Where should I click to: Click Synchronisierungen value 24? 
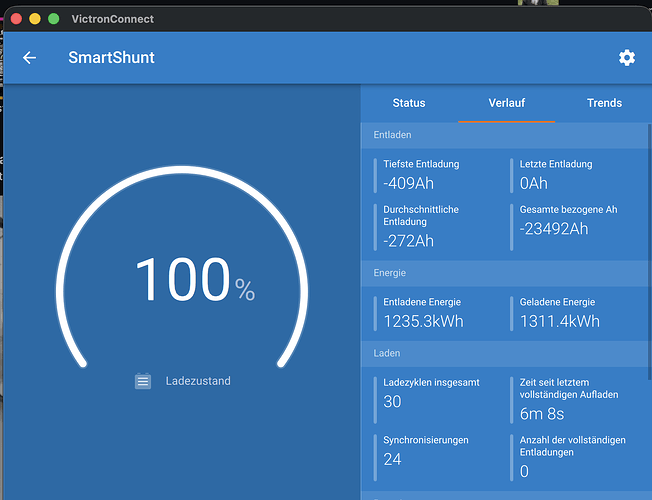(x=392, y=460)
